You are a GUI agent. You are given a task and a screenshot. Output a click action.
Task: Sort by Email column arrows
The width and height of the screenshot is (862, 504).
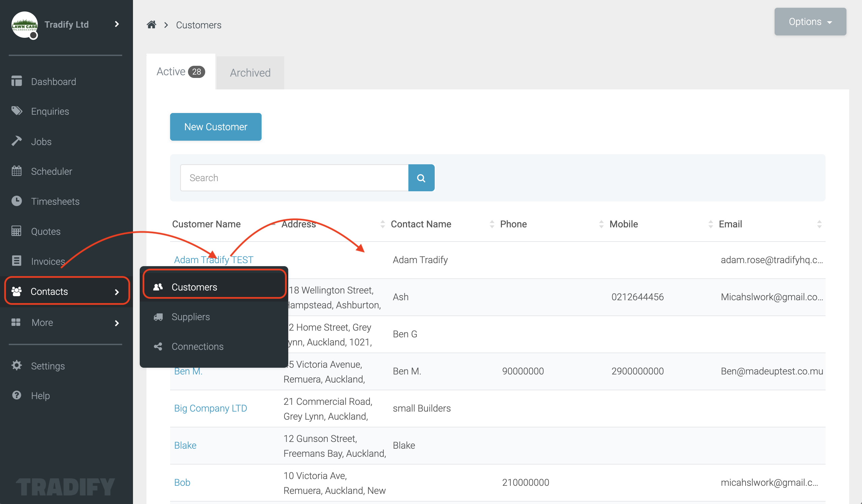819,224
